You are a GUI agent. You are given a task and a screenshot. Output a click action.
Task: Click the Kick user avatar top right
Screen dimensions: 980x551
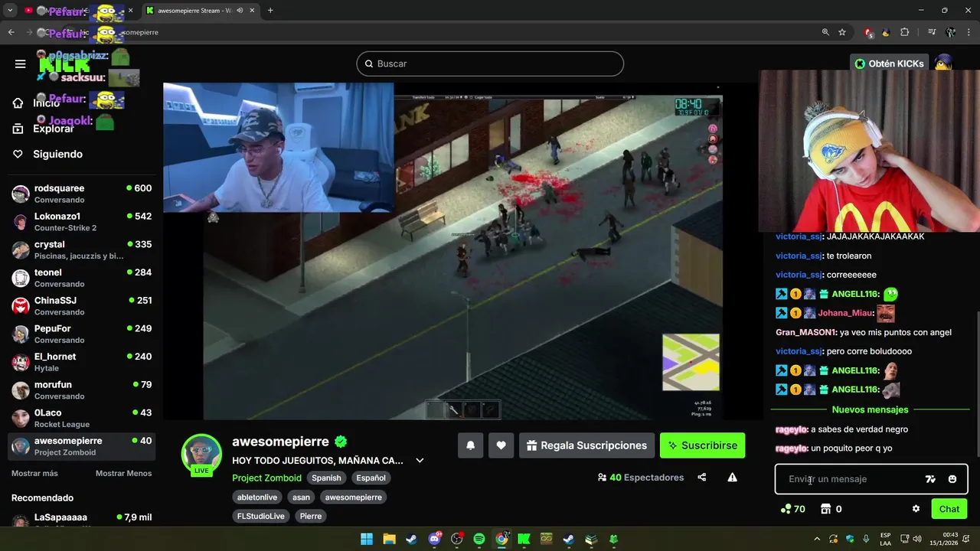[x=943, y=64]
